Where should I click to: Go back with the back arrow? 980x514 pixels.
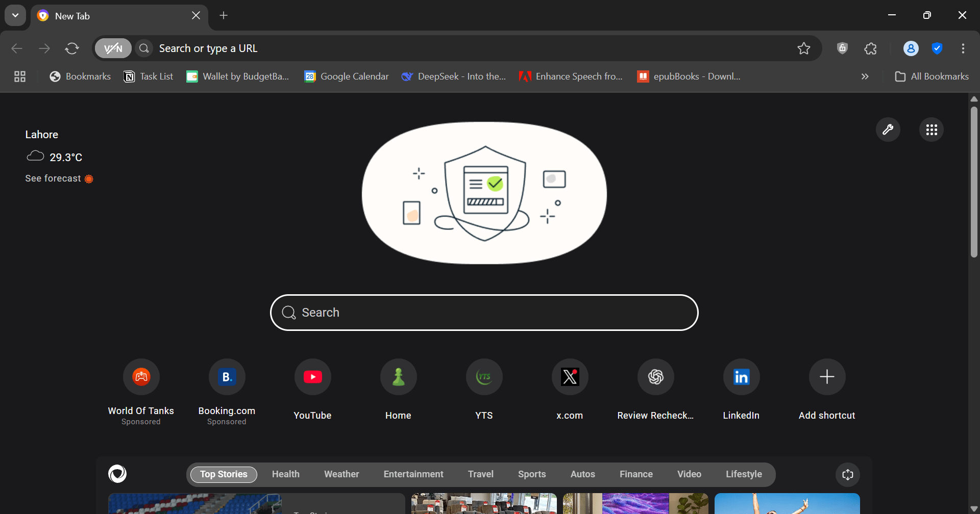pyautogui.click(x=17, y=48)
